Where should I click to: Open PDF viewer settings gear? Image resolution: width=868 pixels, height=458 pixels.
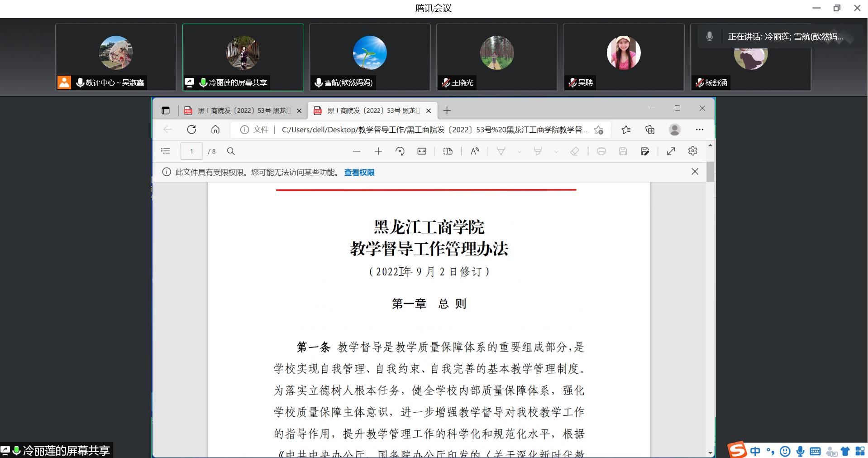point(692,151)
